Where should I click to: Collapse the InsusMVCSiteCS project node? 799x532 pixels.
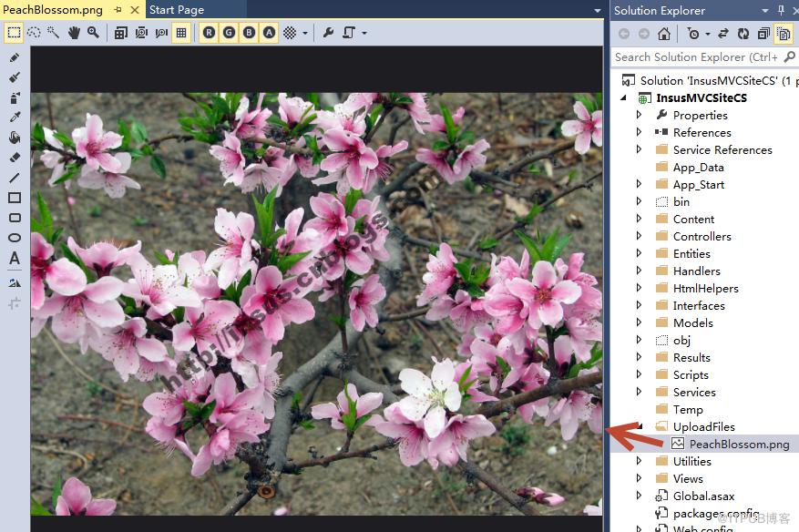[x=624, y=97]
